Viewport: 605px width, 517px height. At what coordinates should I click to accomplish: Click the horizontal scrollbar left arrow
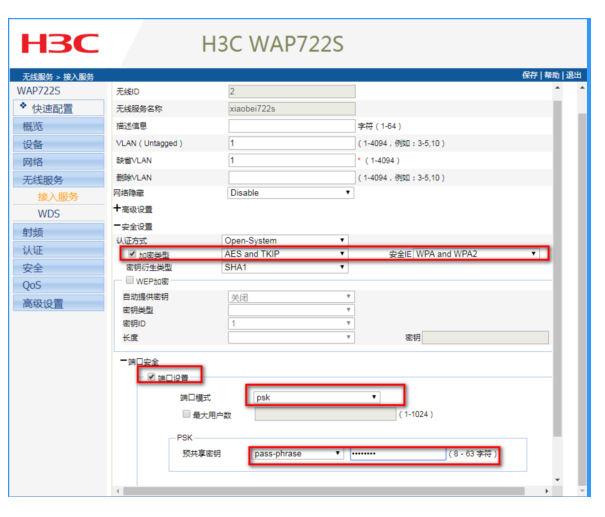coord(118,491)
